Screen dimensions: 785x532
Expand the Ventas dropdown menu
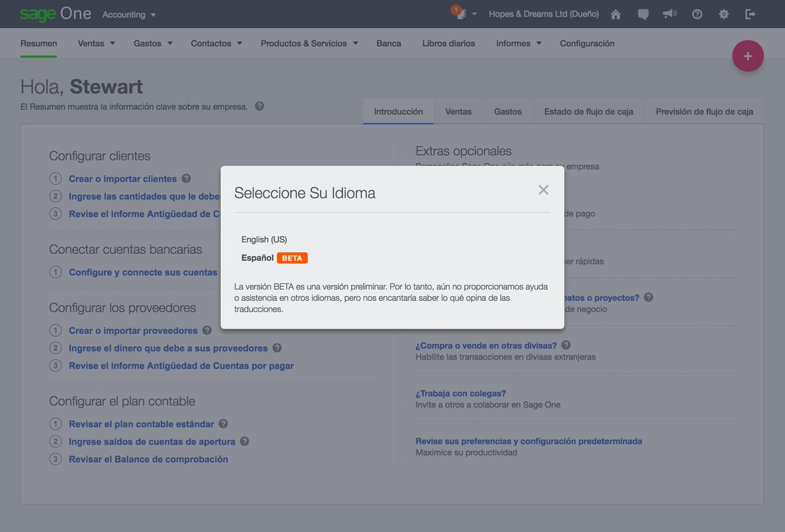coord(96,43)
